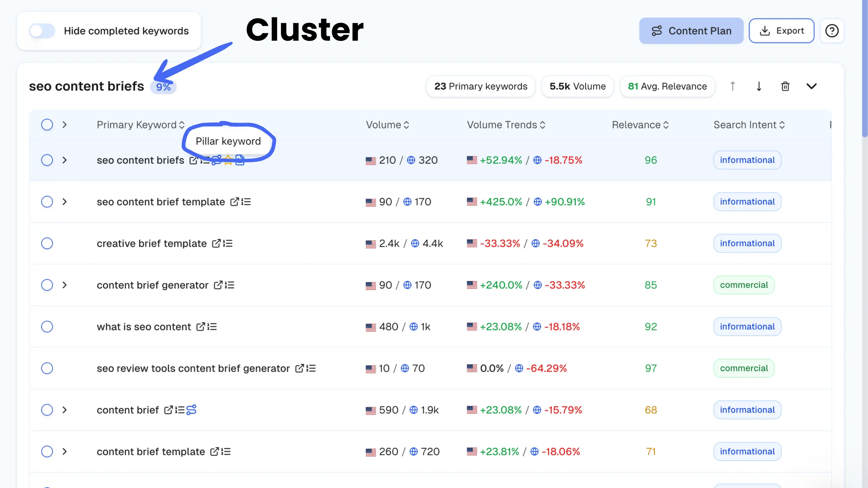This screenshot has height=488, width=868.
Task: Expand the content brief template row
Action: tap(64, 452)
